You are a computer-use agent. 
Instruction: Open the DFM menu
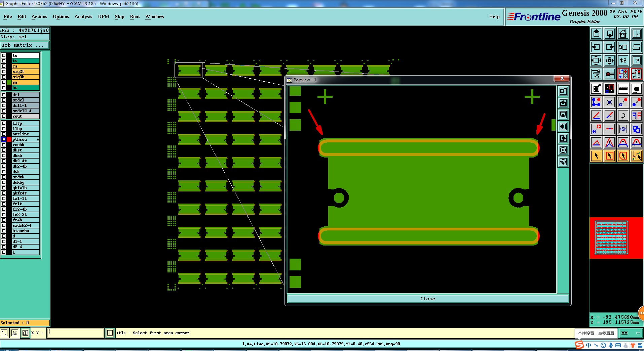[x=104, y=16]
